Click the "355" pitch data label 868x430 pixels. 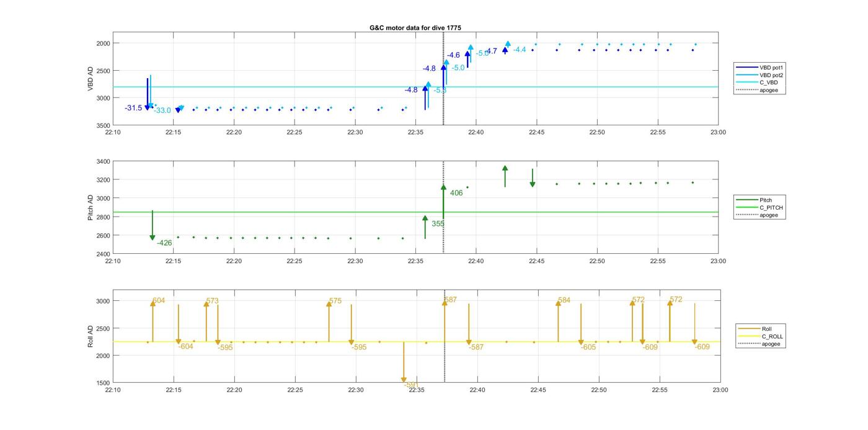coord(438,223)
